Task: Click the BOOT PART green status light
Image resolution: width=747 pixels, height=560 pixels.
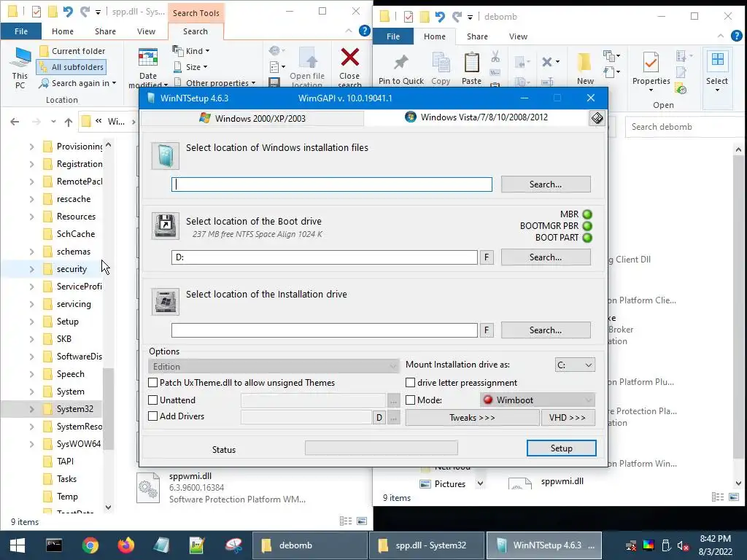Action: tap(587, 237)
